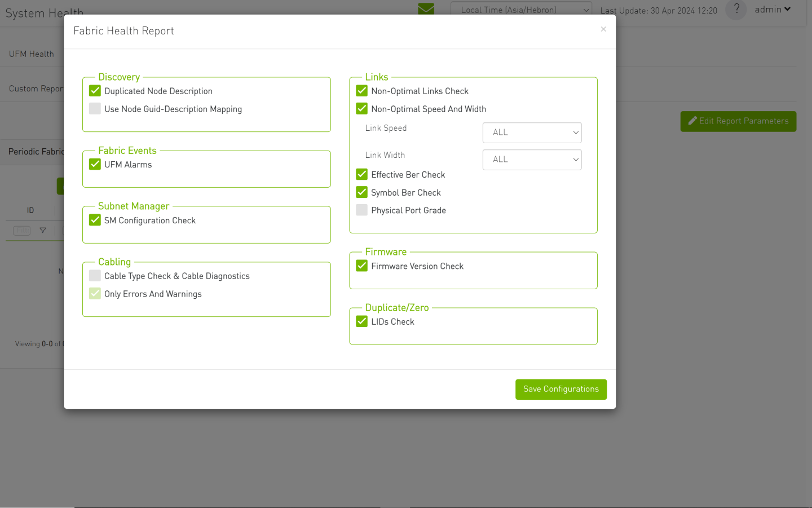Open the admin user menu
Screen dimensions: 812x508
773,10
